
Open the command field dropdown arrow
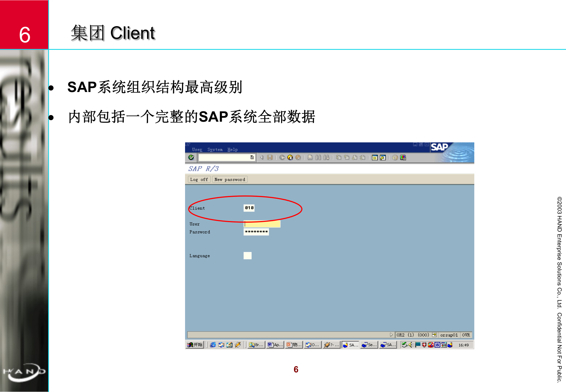252,158
